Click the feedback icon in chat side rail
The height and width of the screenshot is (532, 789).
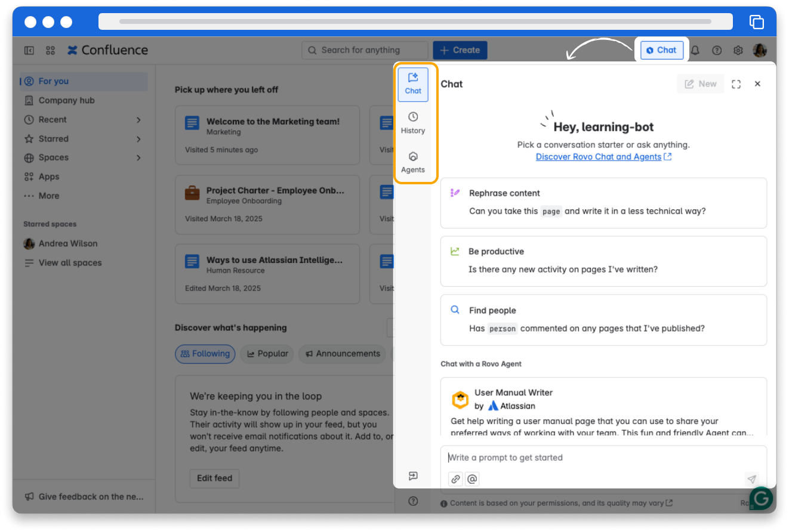(x=413, y=476)
